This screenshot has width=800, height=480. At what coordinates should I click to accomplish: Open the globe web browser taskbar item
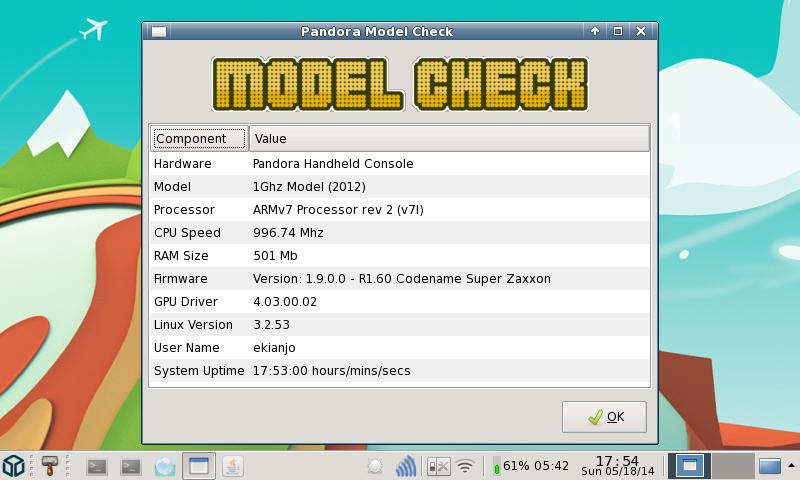(x=164, y=465)
